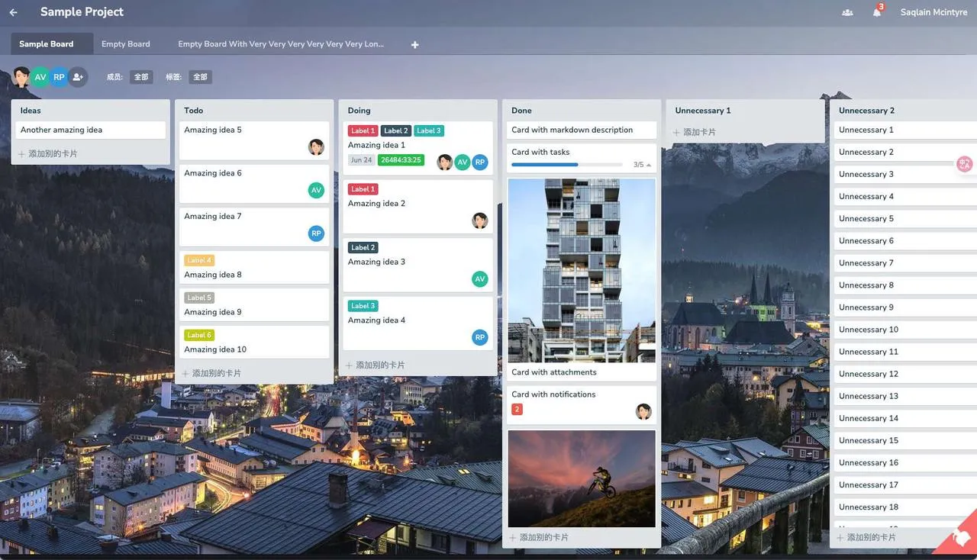Screen dimensions: 977x560
Task: Click the red Label 1 on Amazing idea 1
Action: 363,130
